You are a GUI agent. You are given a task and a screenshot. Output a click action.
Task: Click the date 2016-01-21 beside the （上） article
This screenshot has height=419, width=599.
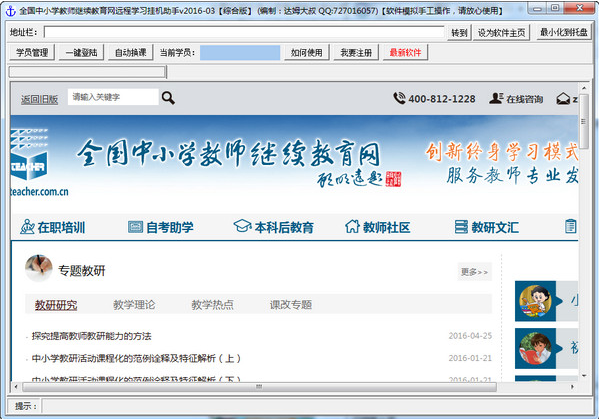tap(470, 358)
